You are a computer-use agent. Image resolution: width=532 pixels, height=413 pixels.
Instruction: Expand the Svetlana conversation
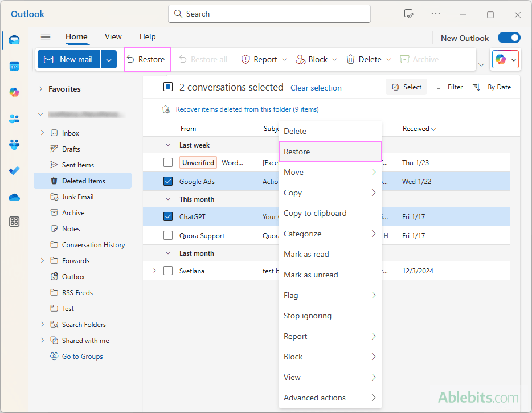[154, 271]
